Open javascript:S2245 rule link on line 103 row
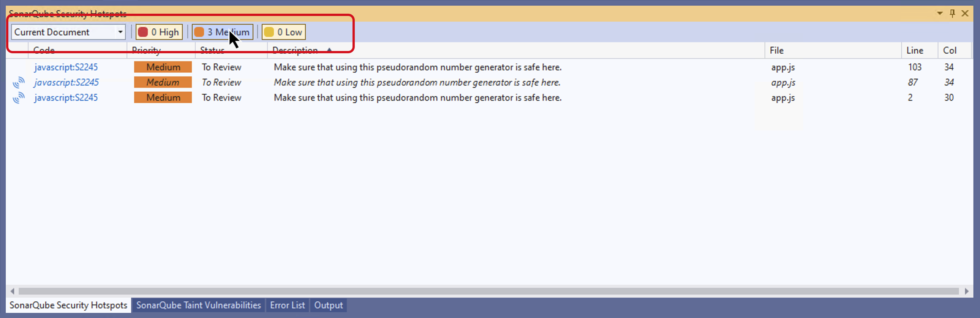This screenshot has height=318, width=980. (x=66, y=67)
